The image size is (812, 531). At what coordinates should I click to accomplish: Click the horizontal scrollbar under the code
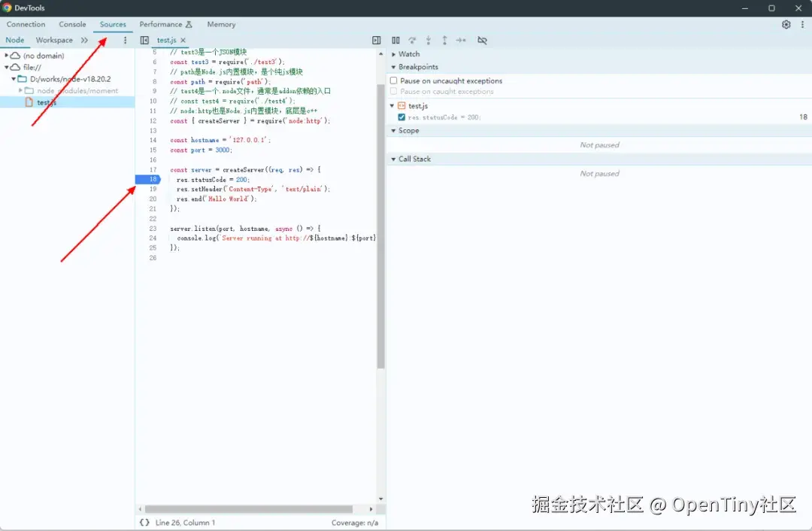(249, 509)
